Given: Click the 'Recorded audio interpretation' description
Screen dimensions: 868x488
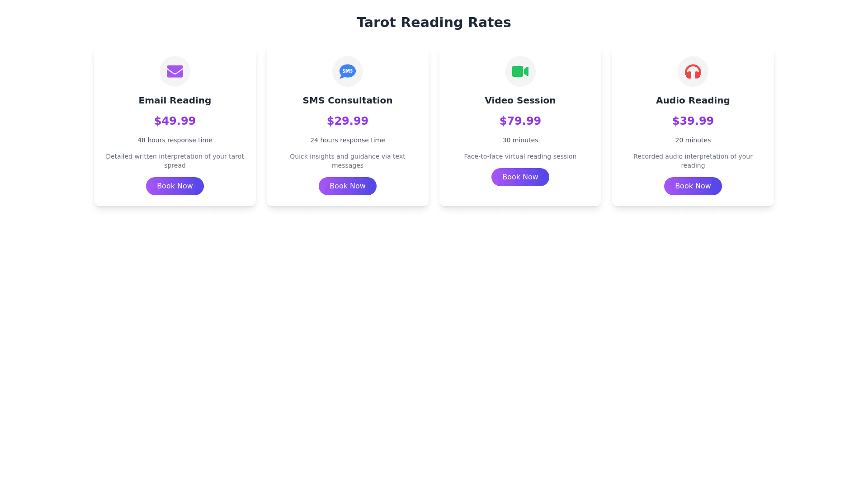Looking at the screenshot, I should coord(693,161).
